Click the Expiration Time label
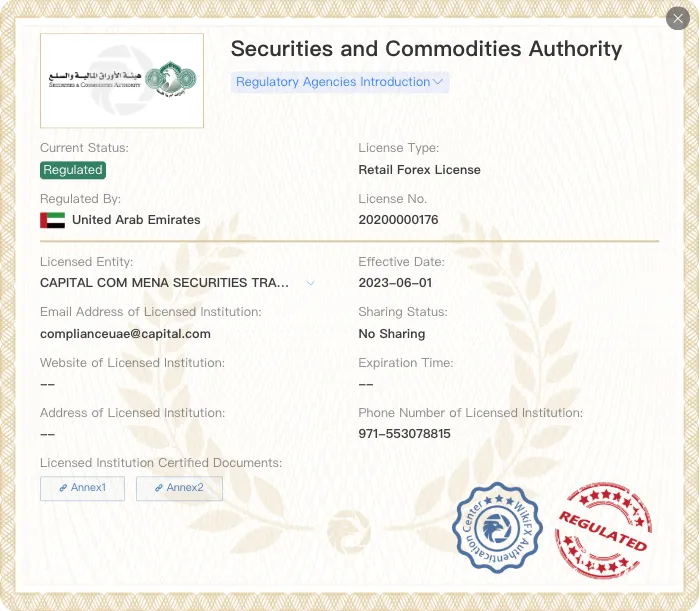 tap(406, 363)
